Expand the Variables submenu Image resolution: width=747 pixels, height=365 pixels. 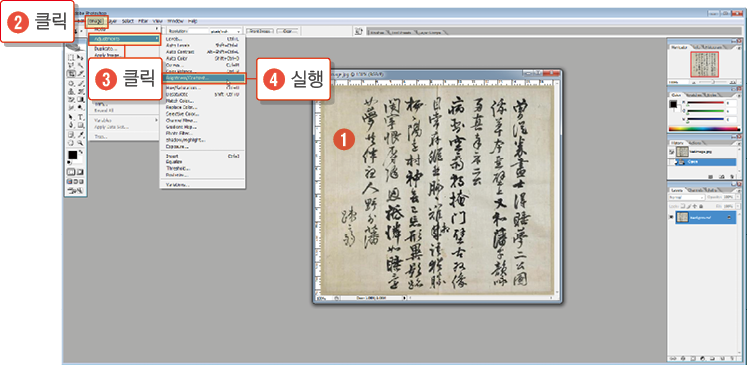[124, 120]
